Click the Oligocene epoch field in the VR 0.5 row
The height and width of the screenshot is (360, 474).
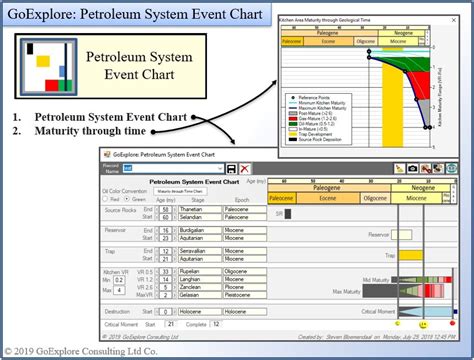point(245,271)
